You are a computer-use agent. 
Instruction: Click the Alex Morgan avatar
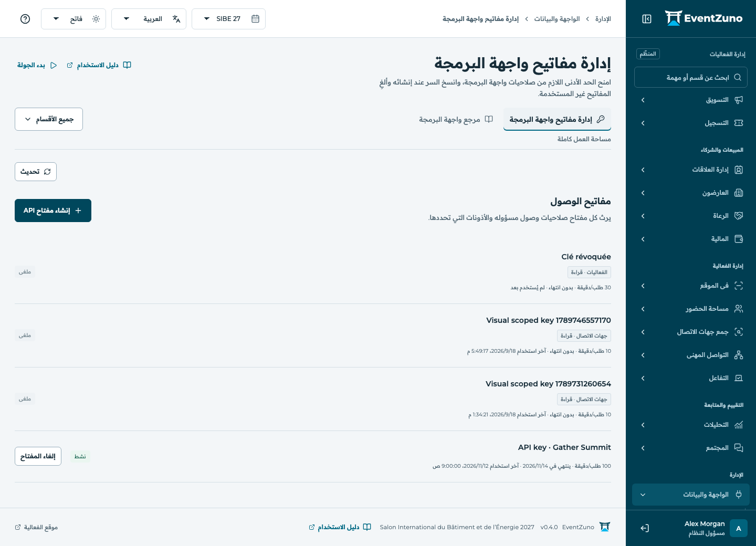click(739, 528)
